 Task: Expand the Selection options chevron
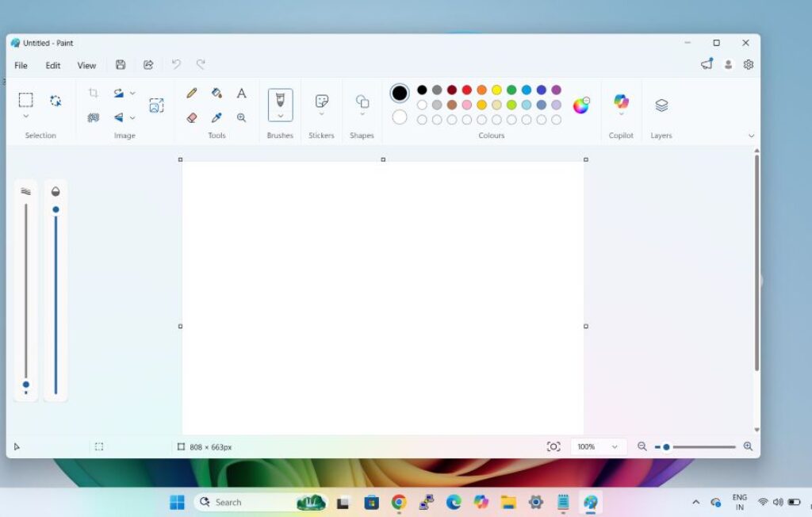pos(26,116)
